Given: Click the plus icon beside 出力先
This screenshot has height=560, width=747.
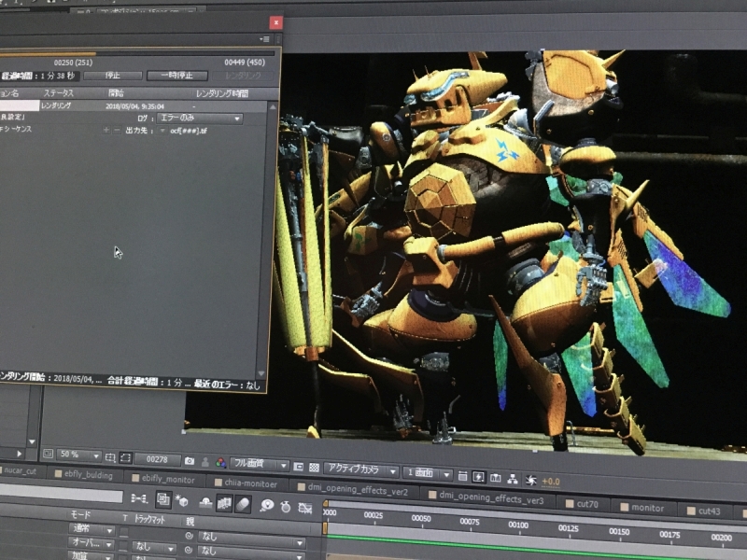Looking at the screenshot, I should tap(106, 130).
